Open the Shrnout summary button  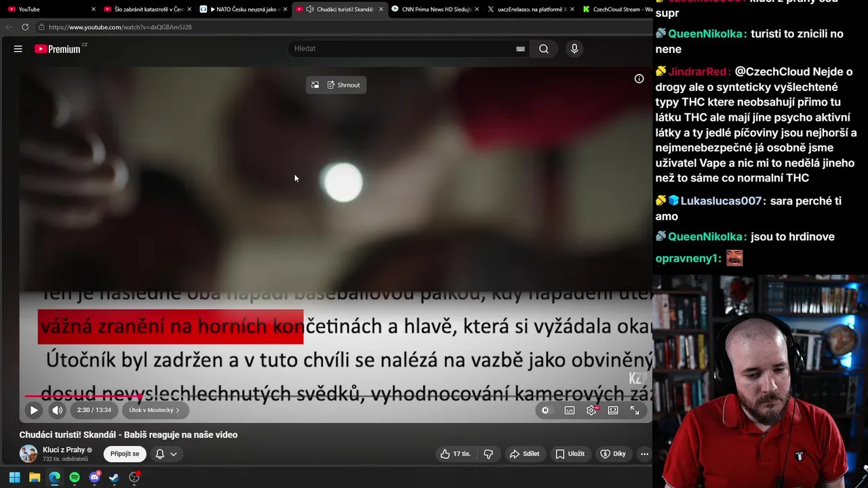point(344,85)
